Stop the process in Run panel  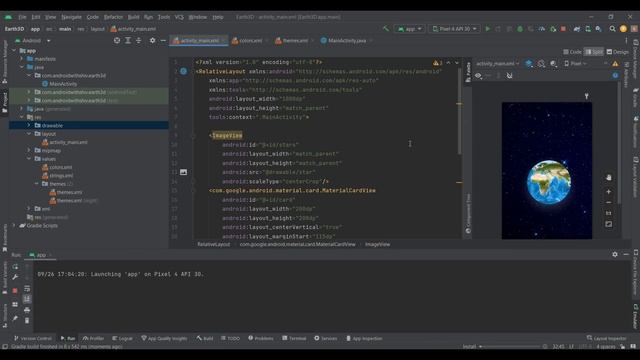[15, 291]
